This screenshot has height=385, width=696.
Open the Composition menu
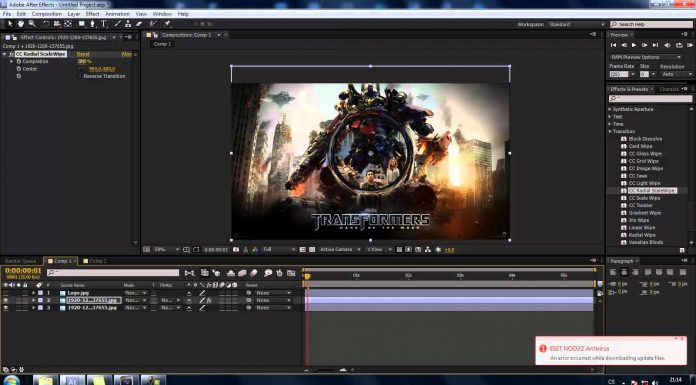(47, 14)
